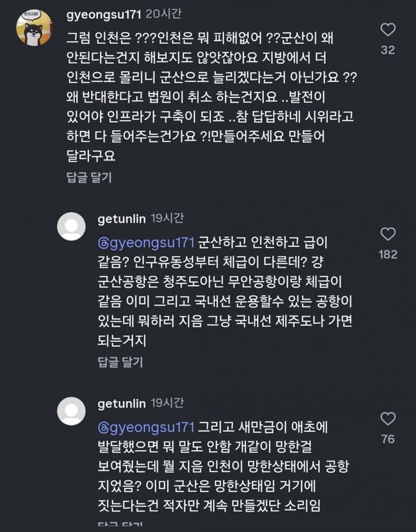
Task: View likes via the 76 count
Action: pos(387,439)
